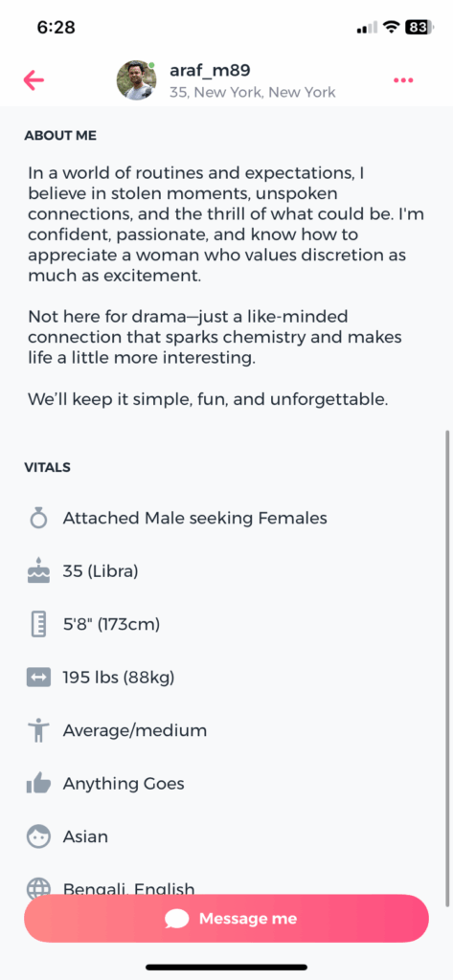The image size is (453, 980).
Task: Tap the thumbs-up Anything Goes icon
Action: click(x=39, y=783)
